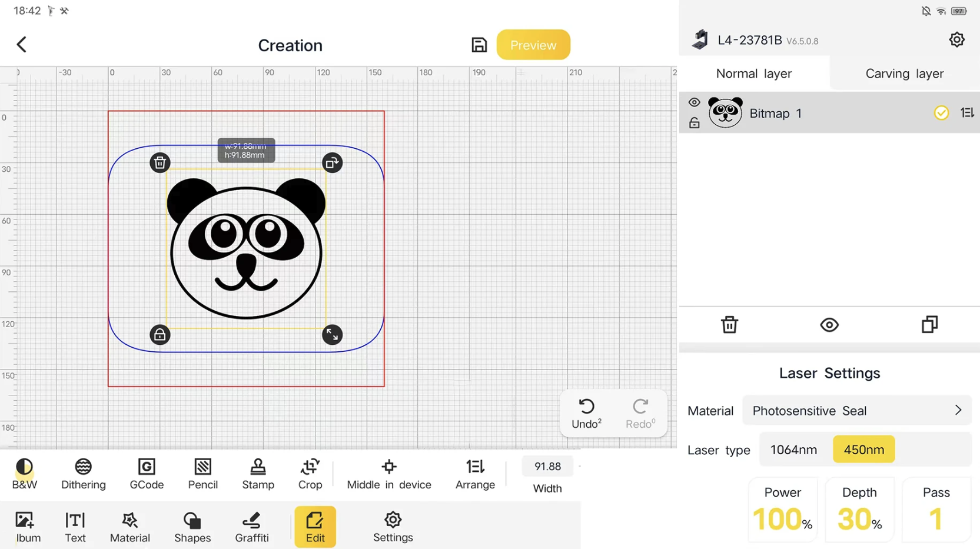
Task: Open the Material library
Action: coord(129,527)
